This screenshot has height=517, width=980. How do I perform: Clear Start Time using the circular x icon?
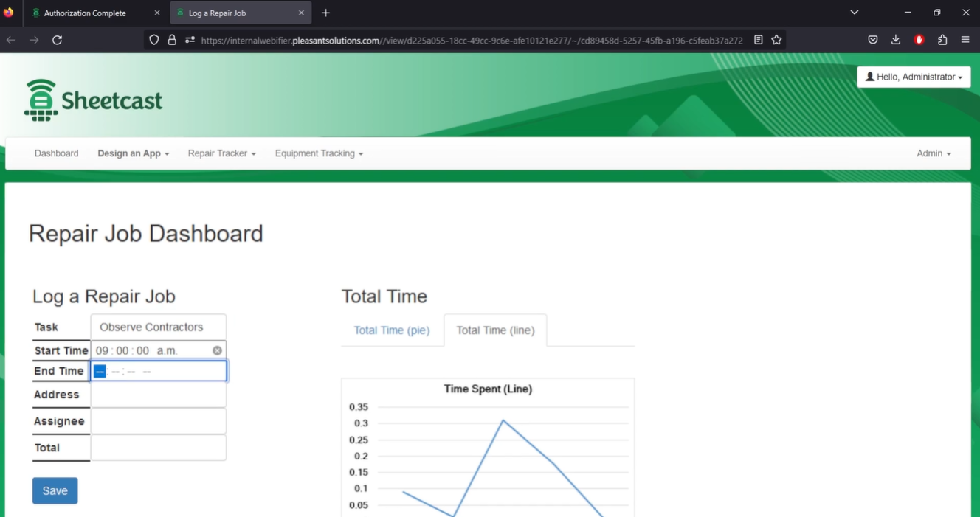(215, 350)
